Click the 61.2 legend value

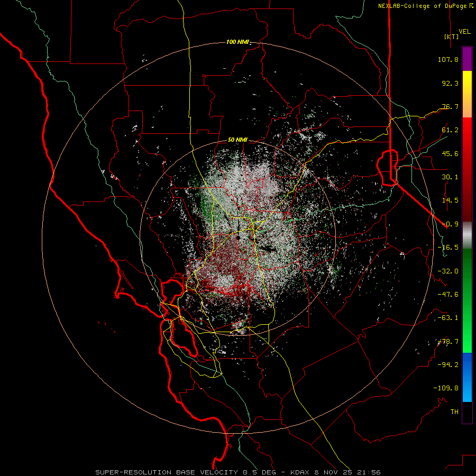point(450,130)
